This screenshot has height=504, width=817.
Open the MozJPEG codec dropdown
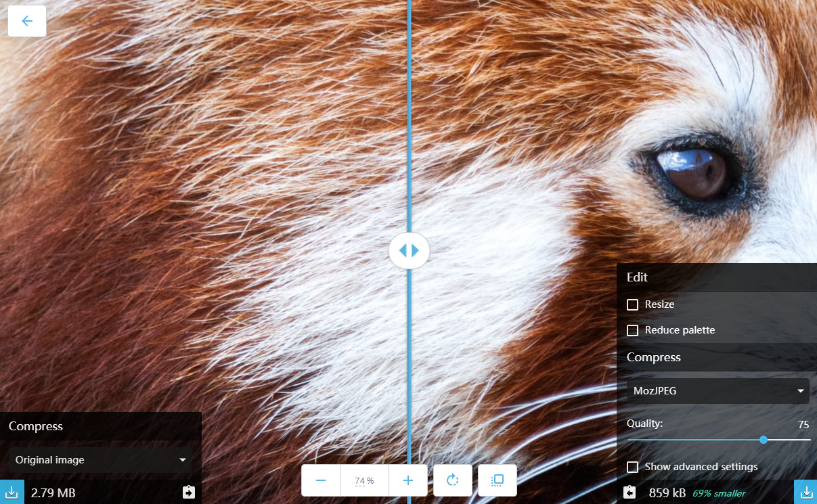(717, 391)
